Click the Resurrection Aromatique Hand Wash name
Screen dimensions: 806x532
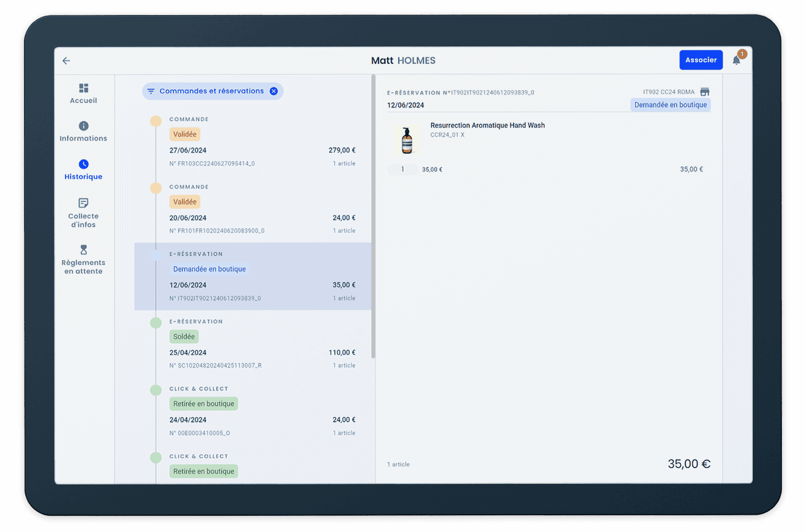point(487,125)
